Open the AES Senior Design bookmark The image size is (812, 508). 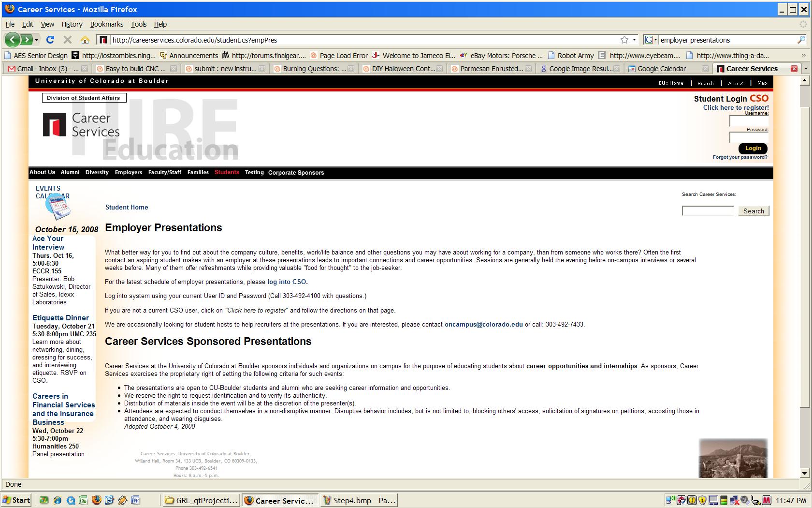click(36, 55)
